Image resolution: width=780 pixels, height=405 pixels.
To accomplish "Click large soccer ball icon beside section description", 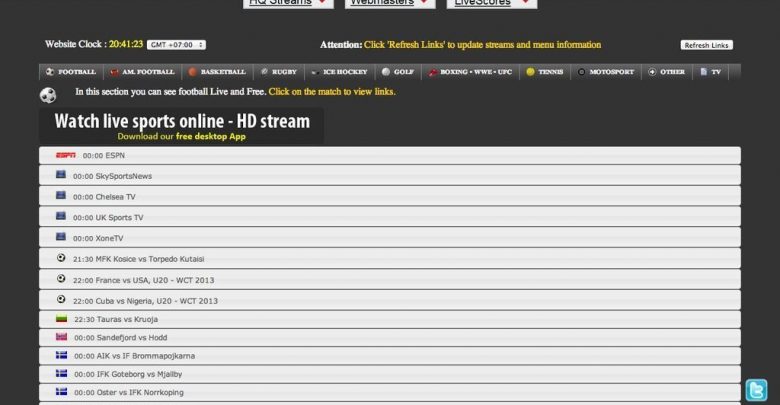I will click(x=48, y=95).
